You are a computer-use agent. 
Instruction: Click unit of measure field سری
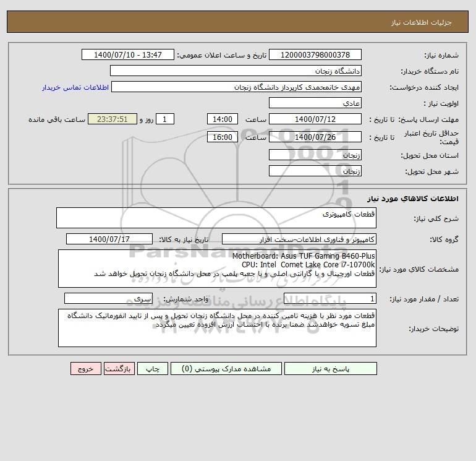coord(108,298)
